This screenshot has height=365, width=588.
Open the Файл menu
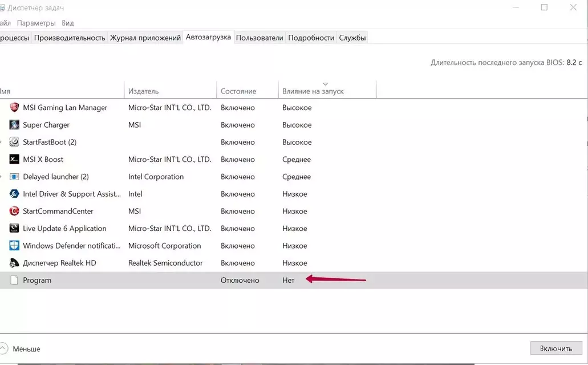[5, 23]
